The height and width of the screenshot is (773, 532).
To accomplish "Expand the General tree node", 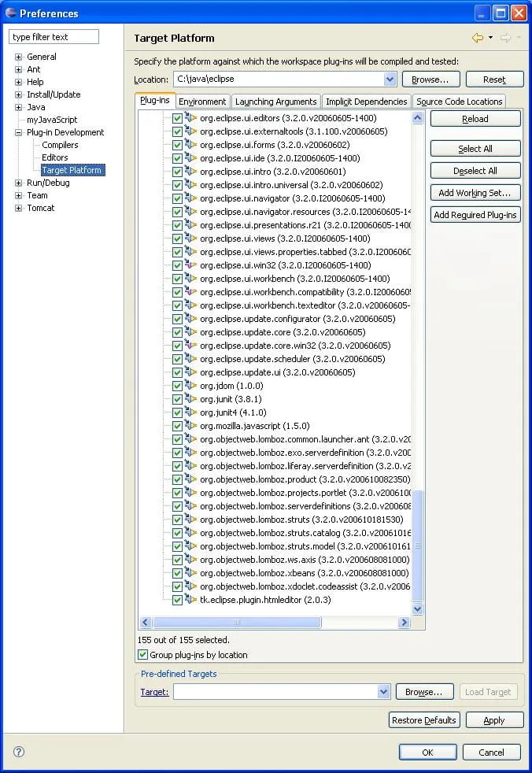I will [18, 57].
